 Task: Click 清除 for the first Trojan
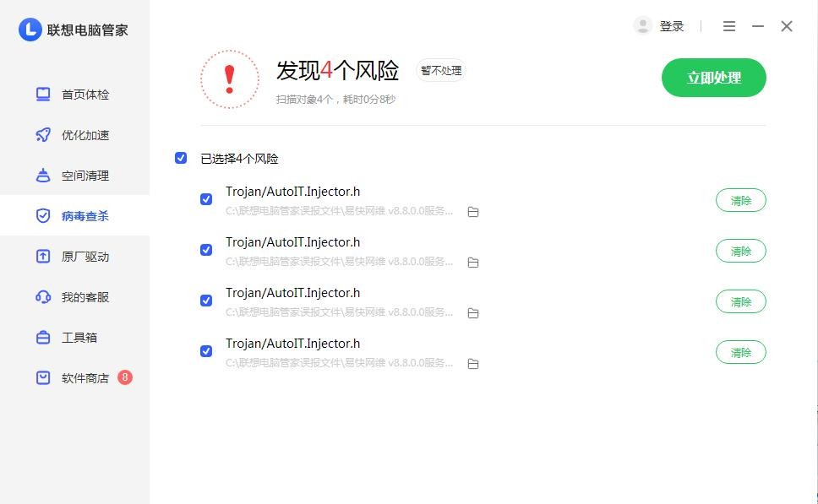[741, 201]
